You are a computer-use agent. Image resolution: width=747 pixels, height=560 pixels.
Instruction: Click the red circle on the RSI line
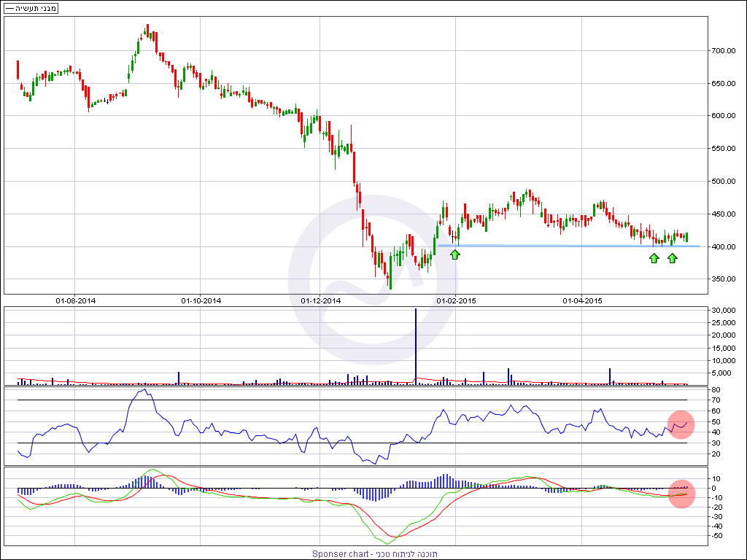click(680, 425)
